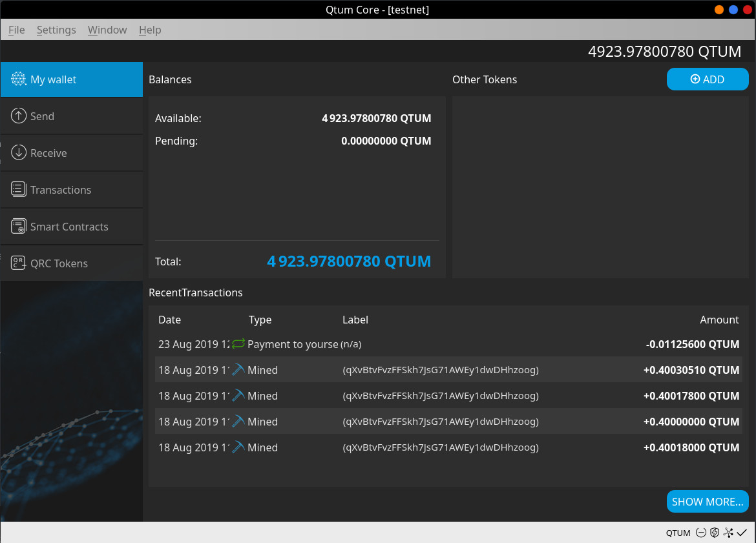This screenshot has width=756, height=543.
Task: Click the Pending 0.00000000 QTUM value
Action: pyautogui.click(x=386, y=141)
